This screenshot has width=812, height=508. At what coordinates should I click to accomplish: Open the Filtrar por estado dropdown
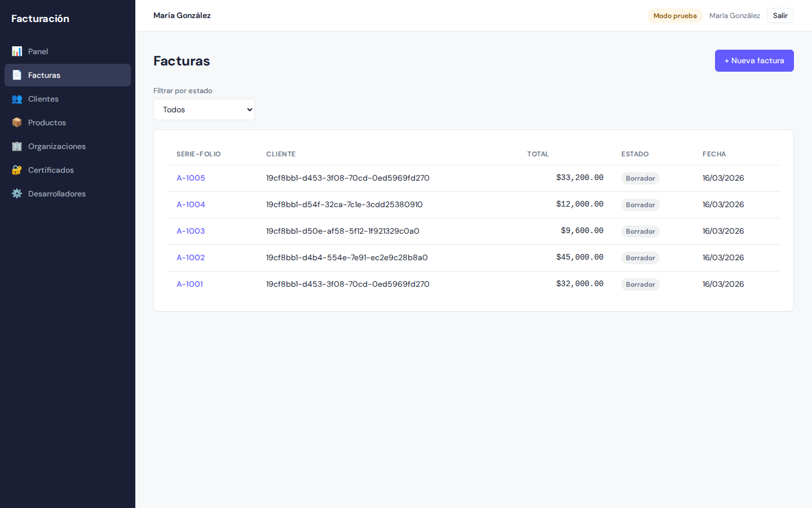point(204,110)
